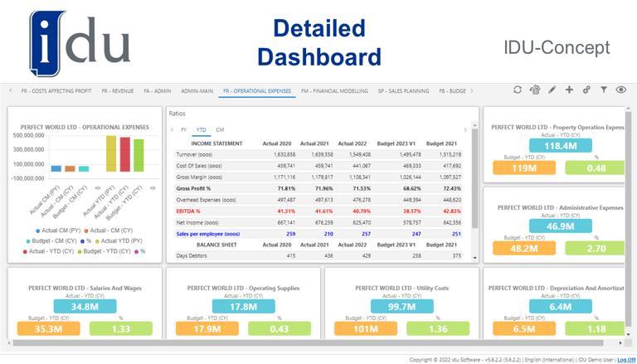Screen dimensions: 637x364
Task: Click Cost Of Sales value 441,067
Action: point(362,166)
